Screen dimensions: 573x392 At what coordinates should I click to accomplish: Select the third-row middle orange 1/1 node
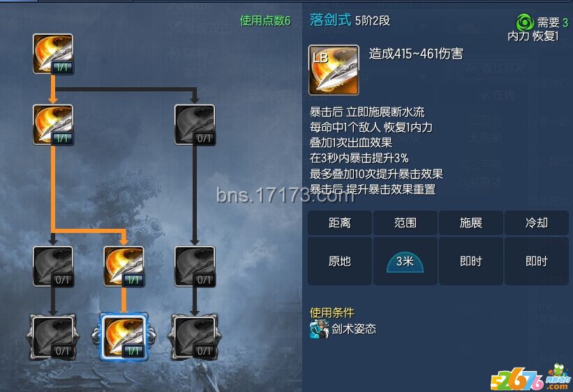(124, 266)
